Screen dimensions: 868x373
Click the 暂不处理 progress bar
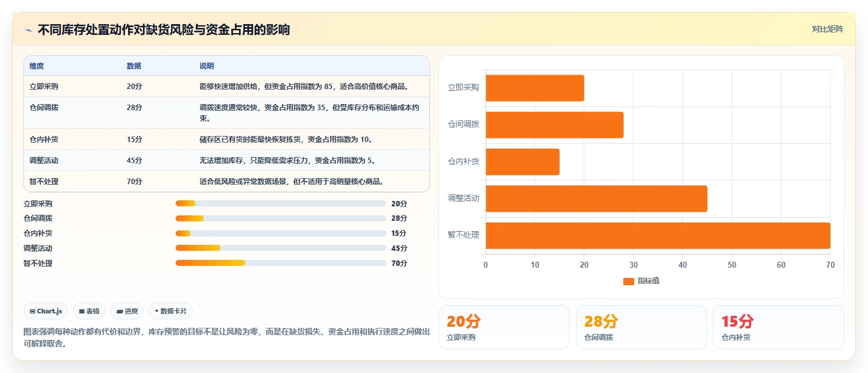(281, 263)
